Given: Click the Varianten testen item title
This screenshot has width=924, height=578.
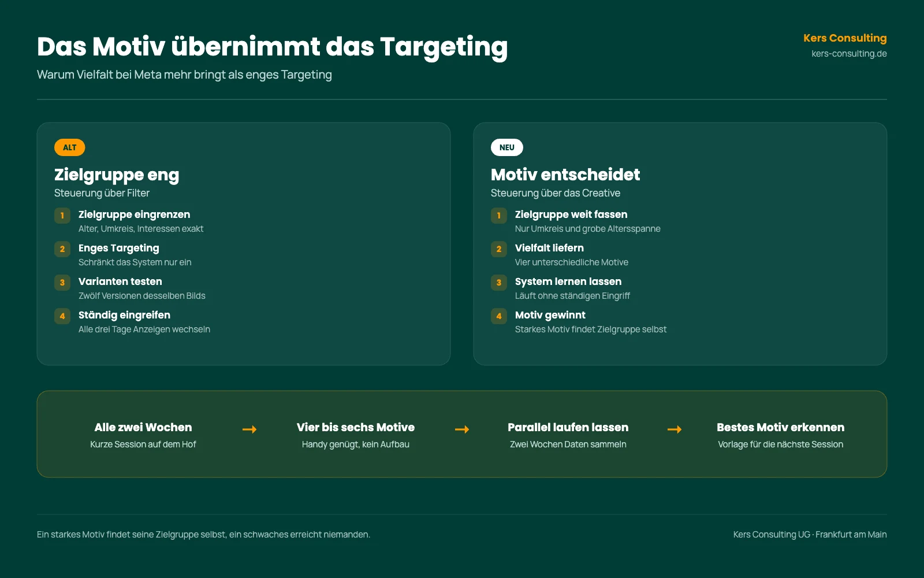Looking at the screenshot, I should (x=120, y=281).
